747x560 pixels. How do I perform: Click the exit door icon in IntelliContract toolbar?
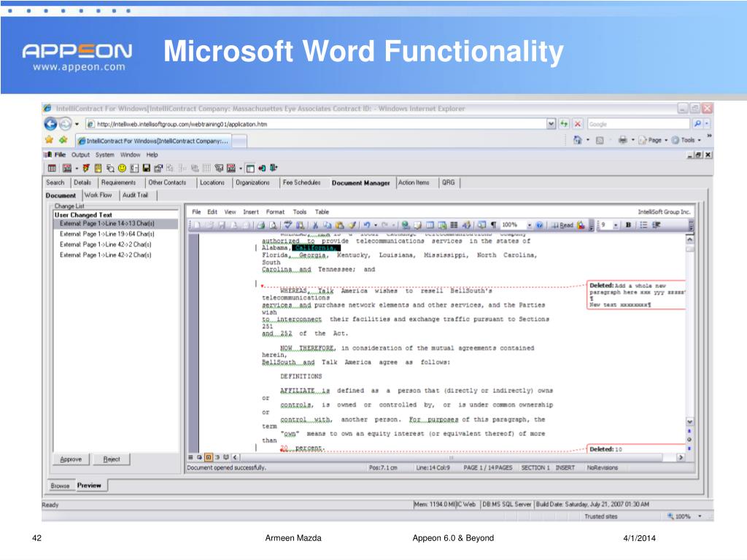tap(274, 168)
